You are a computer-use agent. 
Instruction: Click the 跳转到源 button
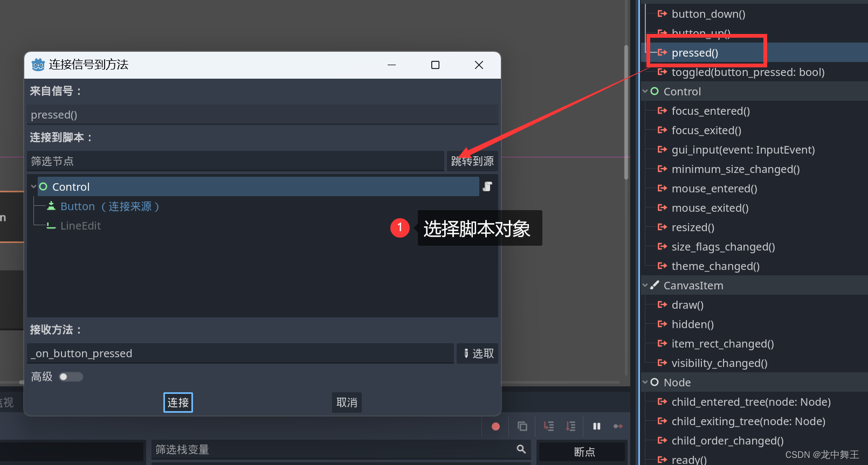coord(472,161)
